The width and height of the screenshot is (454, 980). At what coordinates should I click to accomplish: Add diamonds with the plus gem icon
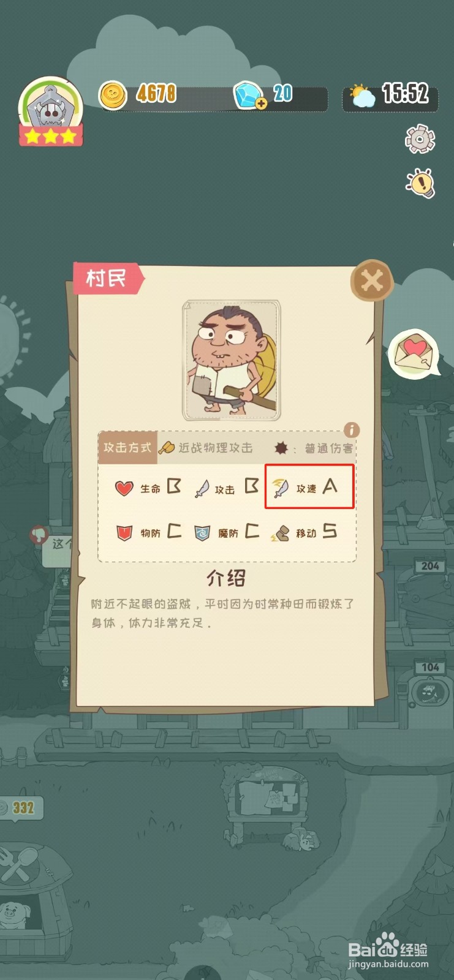click(x=250, y=96)
